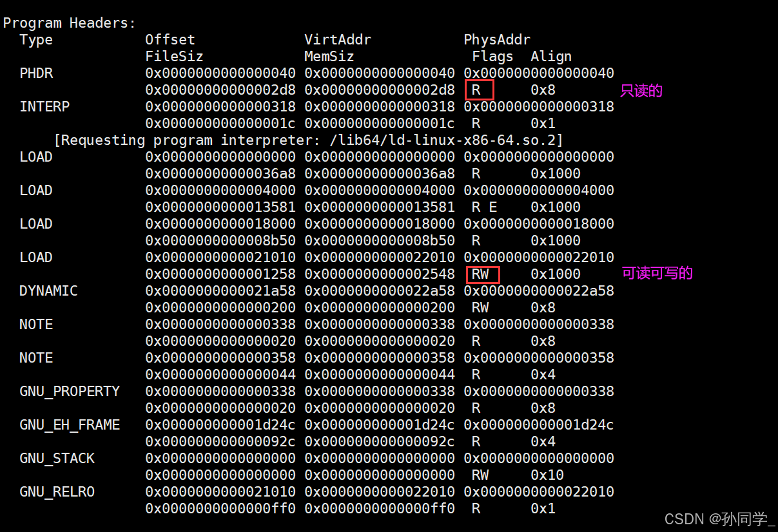Click the GNU_PROPERTY segment type label
The height and width of the screenshot is (532, 778).
(x=70, y=392)
